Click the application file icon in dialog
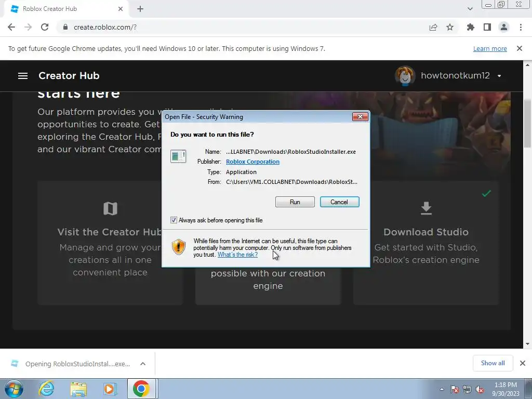Image resolution: width=532 pixels, height=399 pixels. point(178,156)
